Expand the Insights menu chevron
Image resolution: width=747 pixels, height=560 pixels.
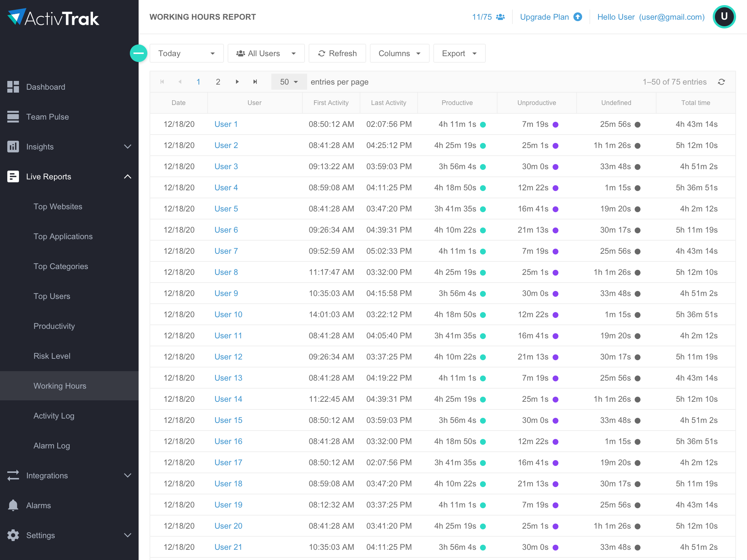127,147
